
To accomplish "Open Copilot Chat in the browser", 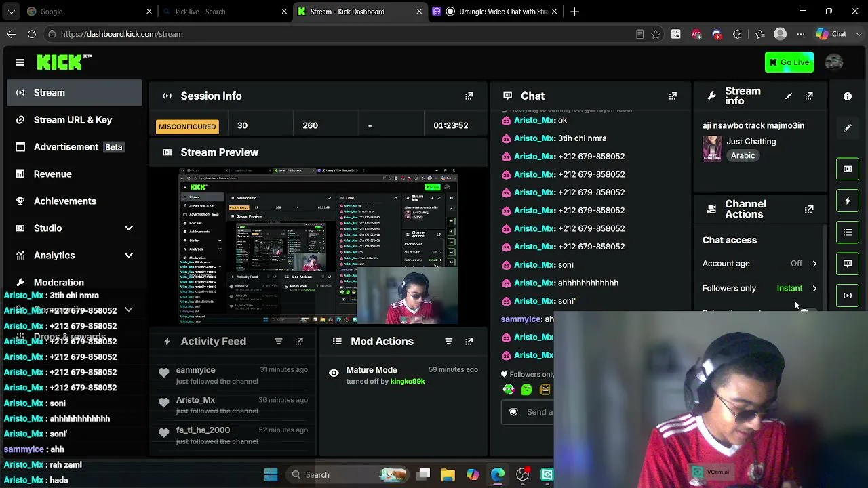I will pos(831,34).
